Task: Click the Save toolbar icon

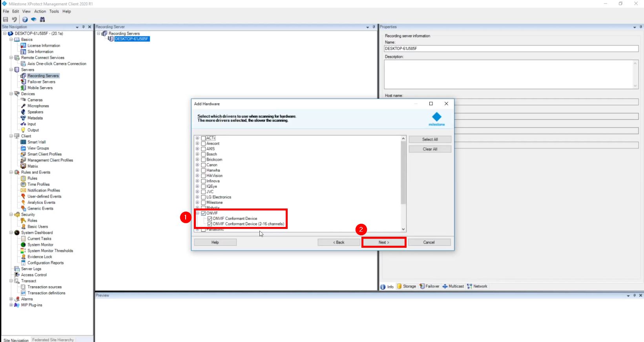Action: click(5, 19)
